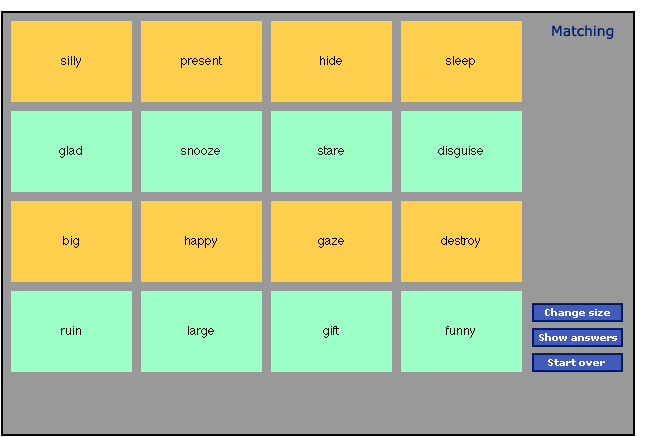This screenshot has height=437, width=647.
Task: Select the 'sleep' card
Action: pos(461,61)
